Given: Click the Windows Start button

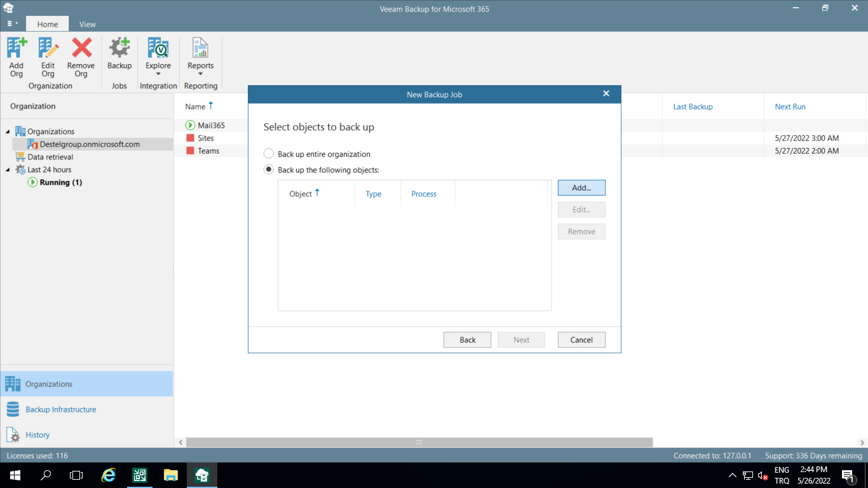Looking at the screenshot, I should click(15, 475).
